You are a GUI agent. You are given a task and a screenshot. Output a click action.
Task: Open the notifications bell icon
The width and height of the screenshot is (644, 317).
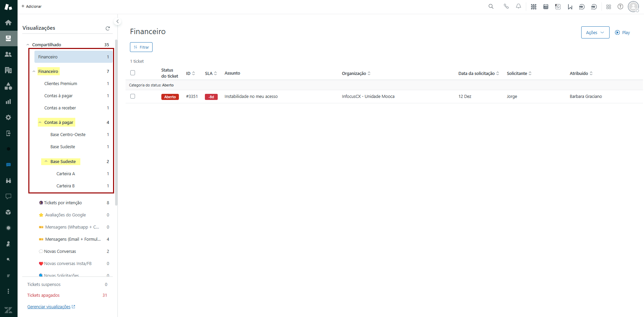(x=518, y=6)
